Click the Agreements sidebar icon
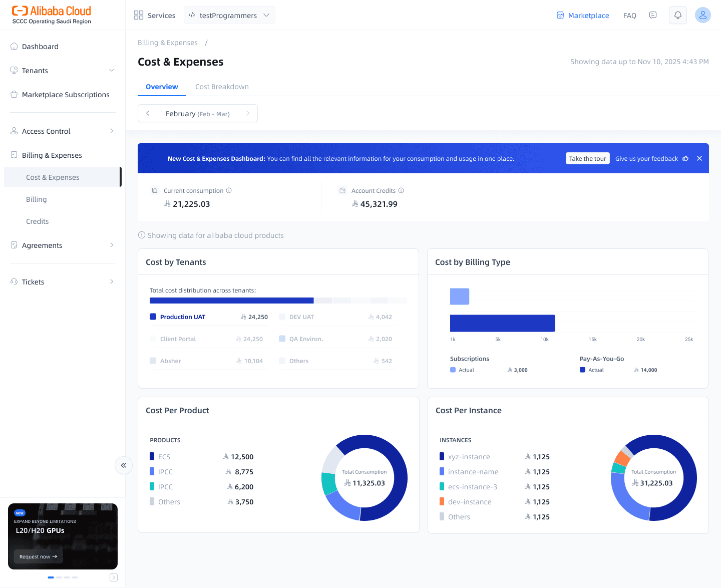Screen dimensions: 721x588 (14, 245)
